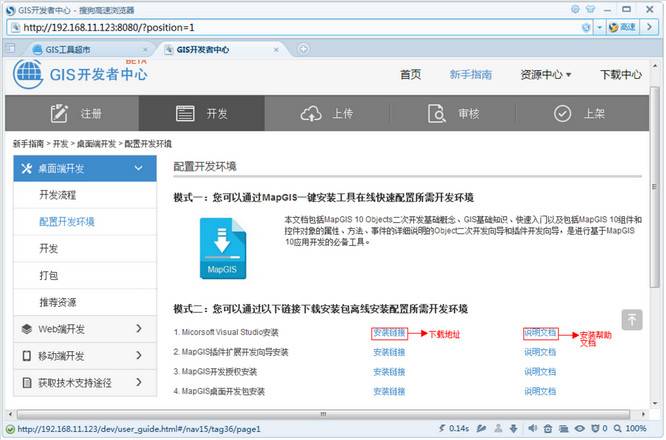
Task: Open 说明文档 for Microsoft Visual Studio
Action: (x=540, y=333)
